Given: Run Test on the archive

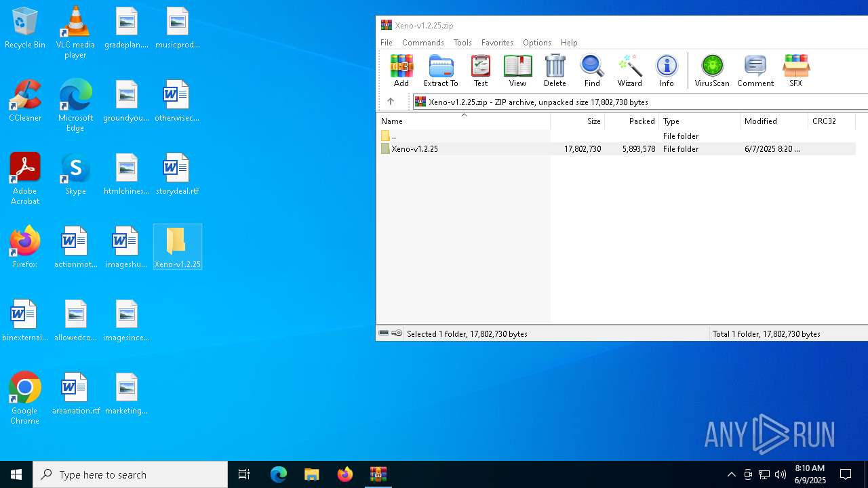Looking at the screenshot, I should click(480, 70).
